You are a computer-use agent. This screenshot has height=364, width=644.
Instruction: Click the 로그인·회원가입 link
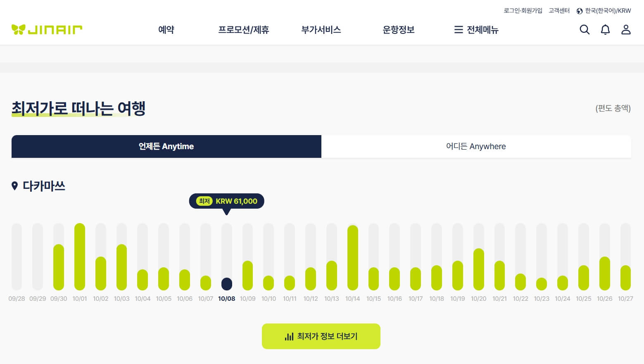[523, 10]
